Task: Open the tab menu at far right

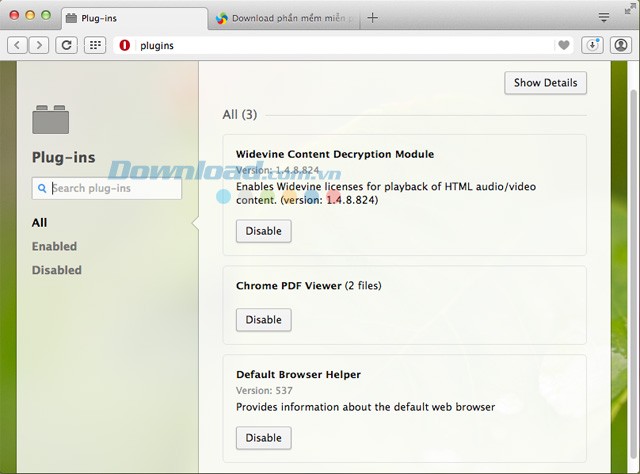Action: click(x=604, y=18)
